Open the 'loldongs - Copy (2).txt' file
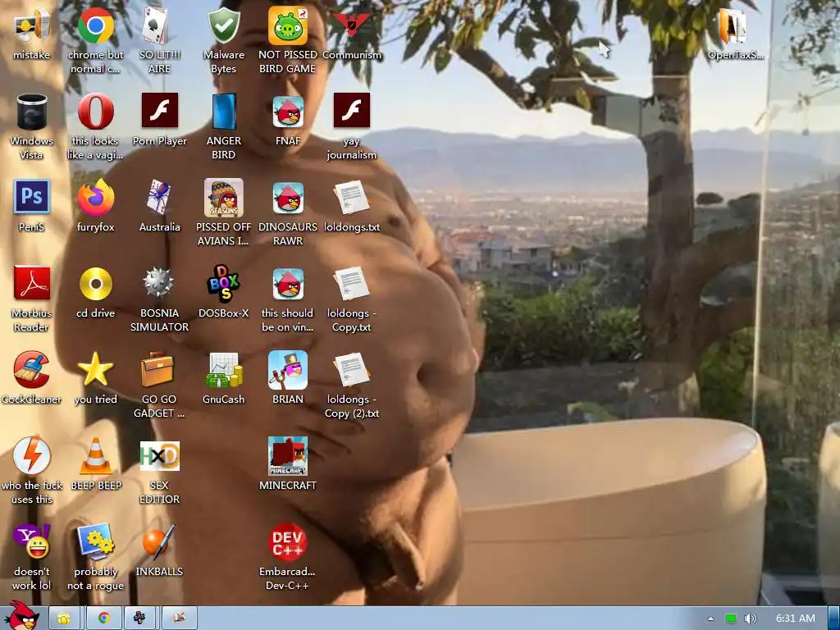This screenshot has width=840, height=630. tap(351, 385)
